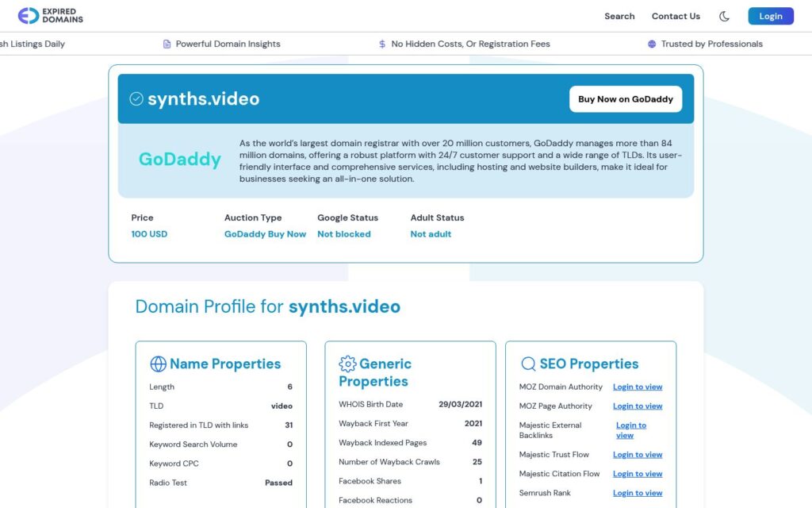Click Login to view for MOZ Domain Authority
The height and width of the screenshot is (508, 812).
point(638,387)
